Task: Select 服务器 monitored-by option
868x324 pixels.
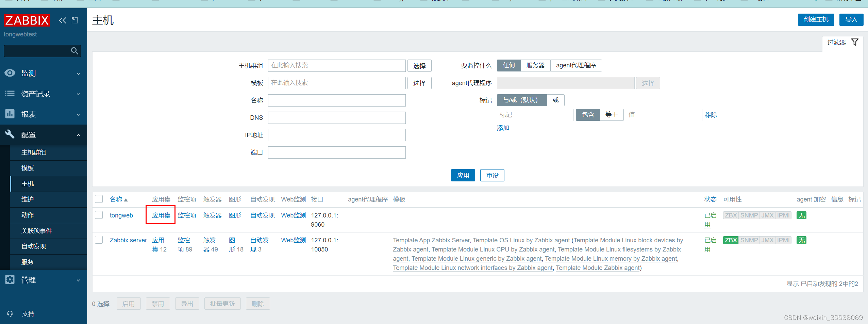Action: click(535, 65)
